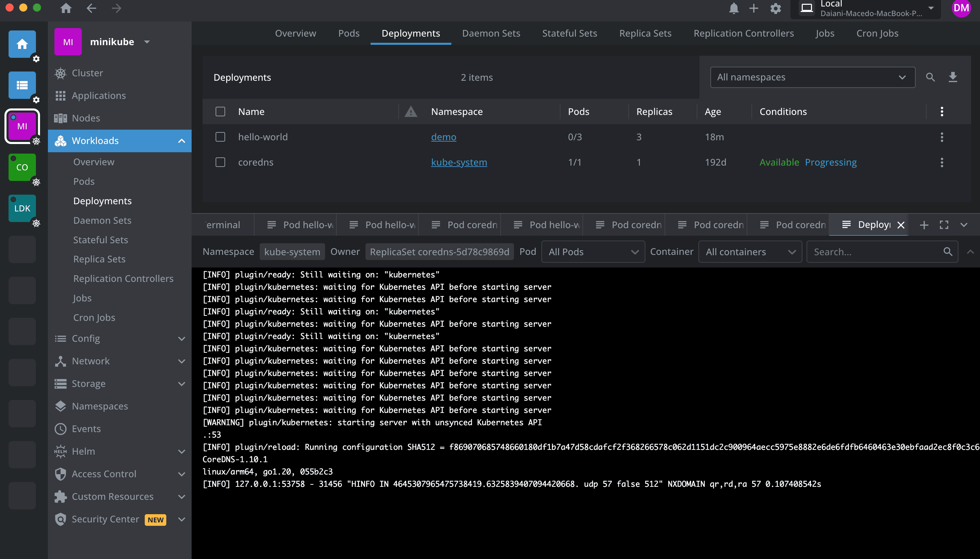This screenshot has height=559, width=980.
Task: Check the coredns deployment checkbox
Action: [x=220, y=162]
